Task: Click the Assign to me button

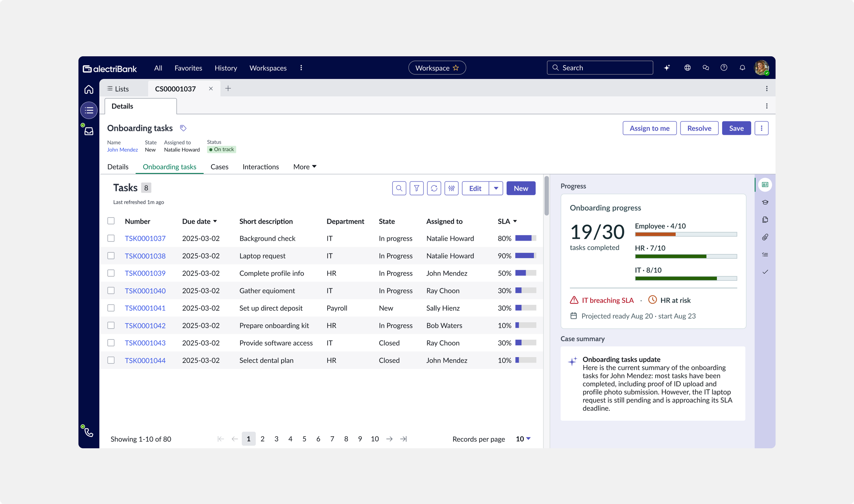Action: point(649,128)
